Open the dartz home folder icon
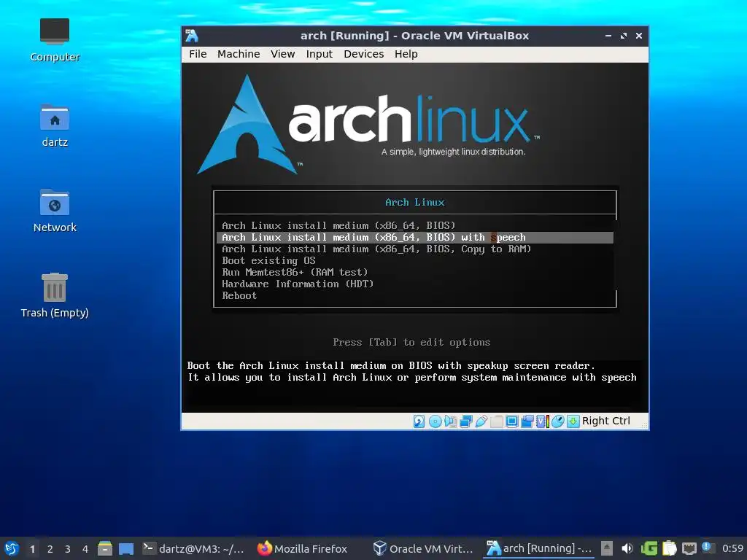The image size is (747, 560). click(55, 125)
